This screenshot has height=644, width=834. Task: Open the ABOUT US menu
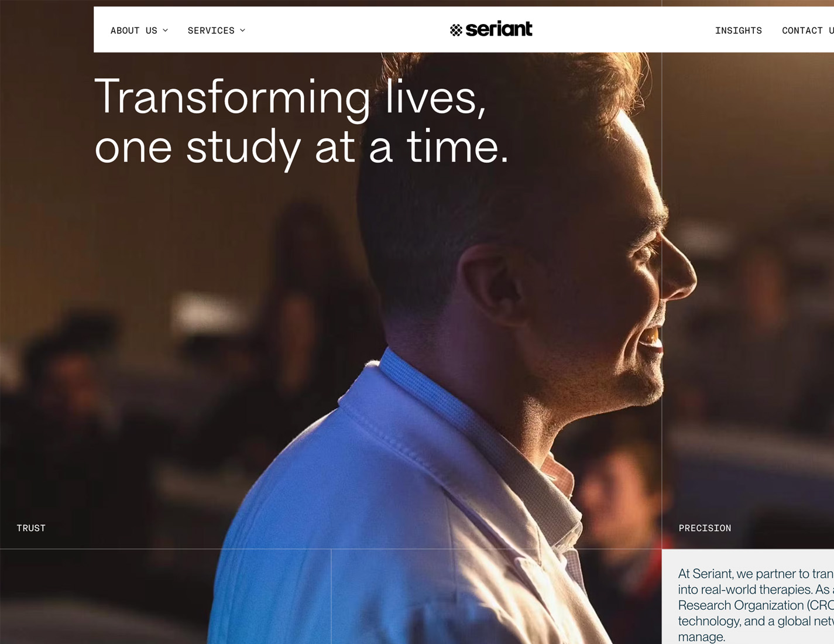134,30
